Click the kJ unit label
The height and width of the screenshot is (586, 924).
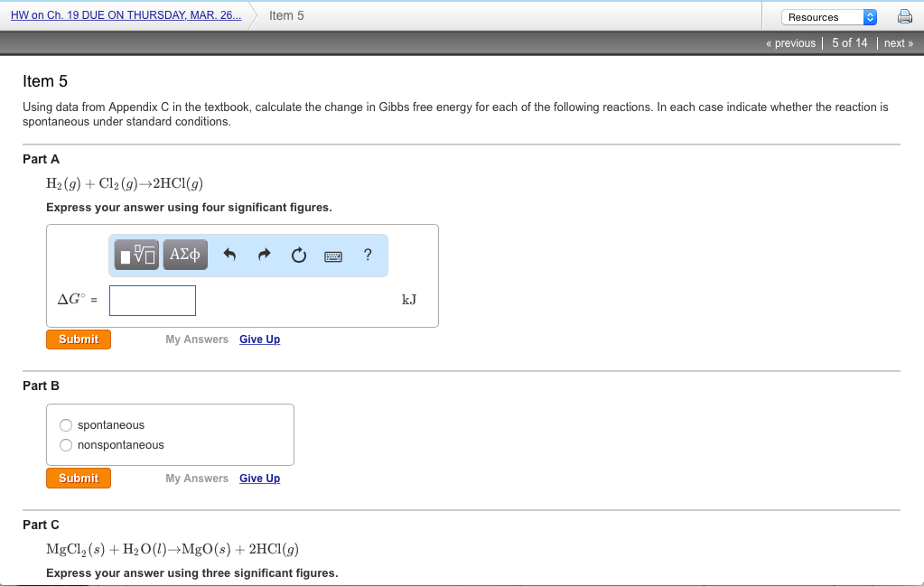pos(409,300)
